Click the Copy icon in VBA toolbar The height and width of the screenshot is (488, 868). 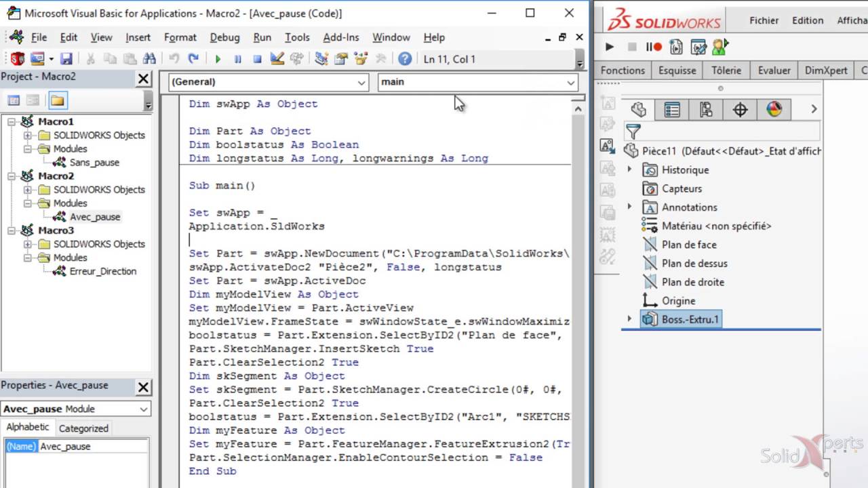pos(110,59)
